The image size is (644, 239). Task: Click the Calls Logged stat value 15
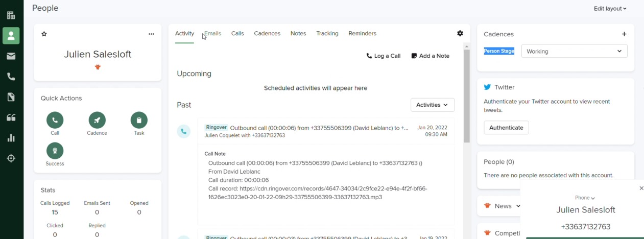pos(55,212)
